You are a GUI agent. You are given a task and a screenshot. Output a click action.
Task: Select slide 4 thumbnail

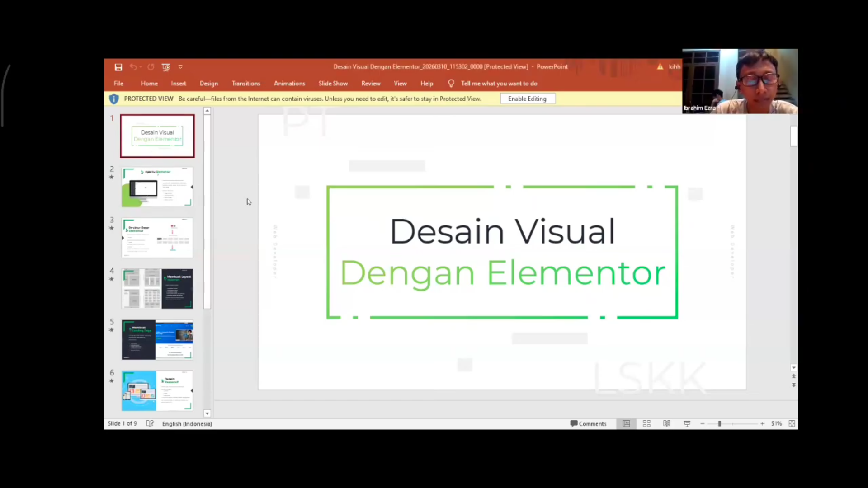[157, 288]
